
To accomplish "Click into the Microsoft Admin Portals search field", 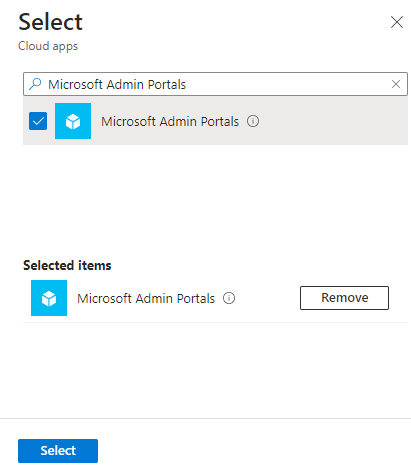I will point(215,84).
